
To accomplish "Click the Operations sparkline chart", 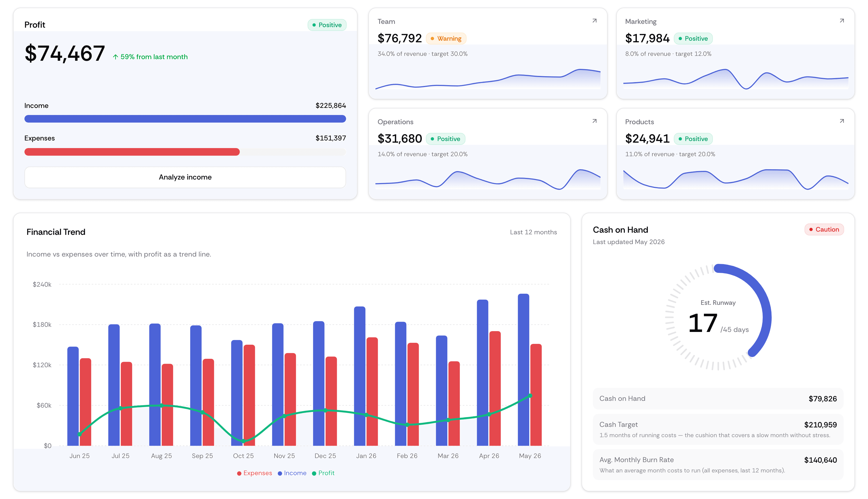I will [488, 179].
